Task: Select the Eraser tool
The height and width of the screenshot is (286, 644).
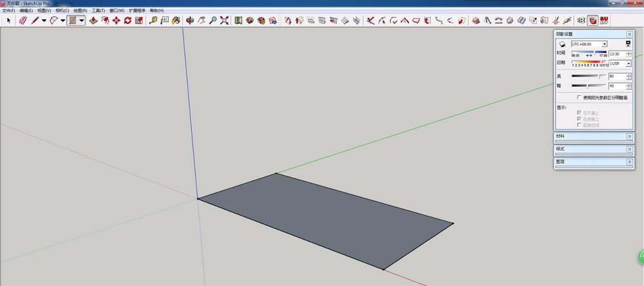Action: point(23,21)
